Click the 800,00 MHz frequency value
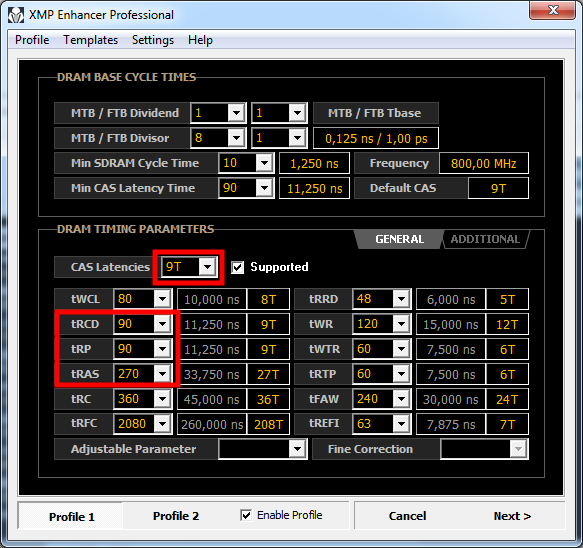The image size is (583, 548). (x=483, y=164)
